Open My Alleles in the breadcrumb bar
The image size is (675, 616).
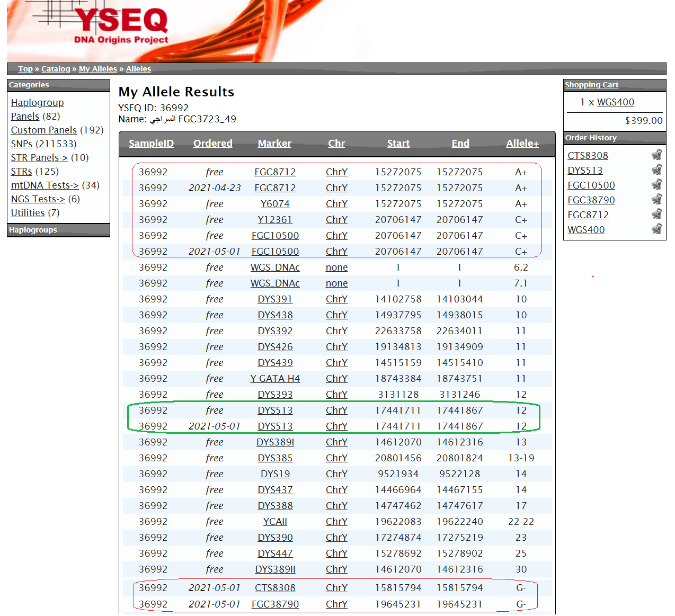tap(98, 69)
